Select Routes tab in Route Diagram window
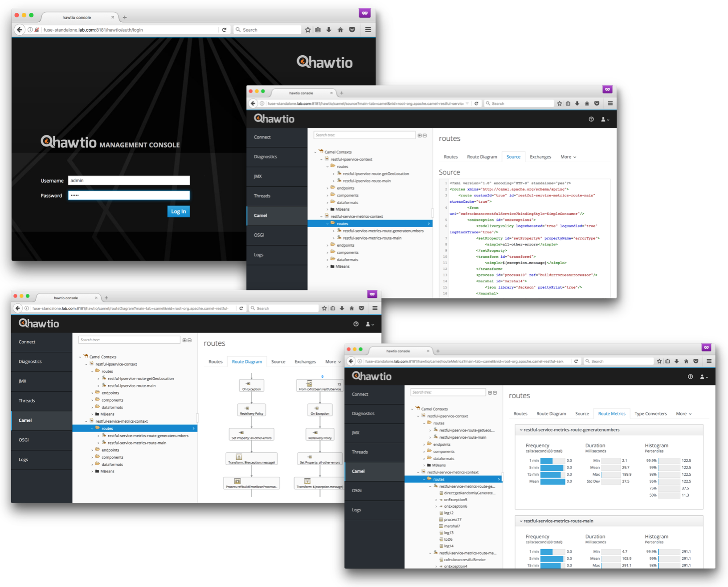Screen dimensions: 728x587 tap(216, 362)
